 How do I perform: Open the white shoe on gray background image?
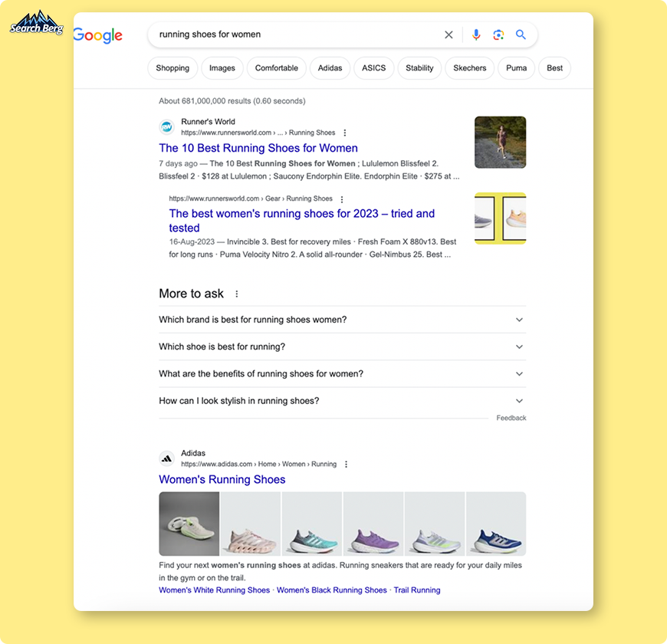pyautogui.click(x=189, y=524)
